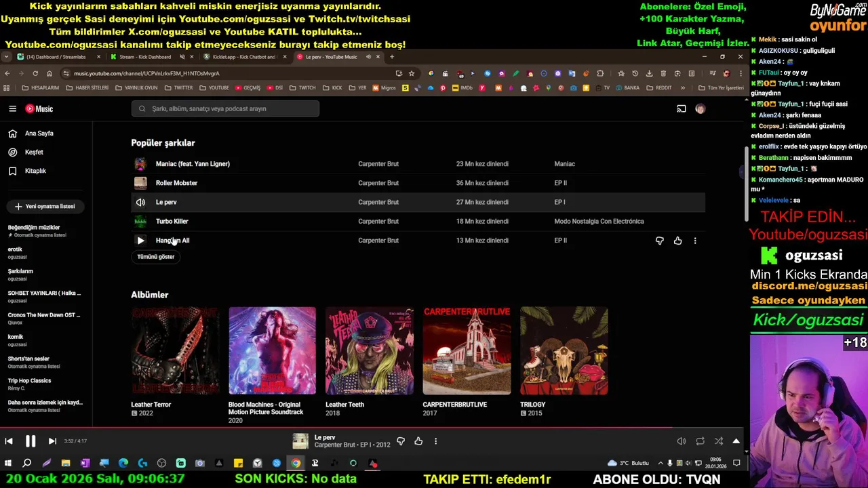Switch to Kicklet.app Kick Chatbot tab

pos(244,57)
